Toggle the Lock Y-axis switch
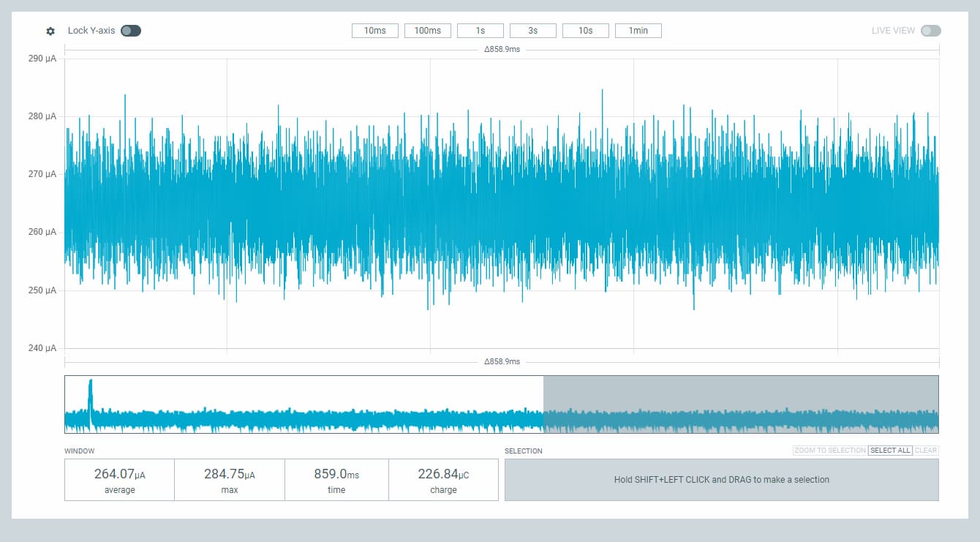980x542 pixels. click(x=131, y=31)
